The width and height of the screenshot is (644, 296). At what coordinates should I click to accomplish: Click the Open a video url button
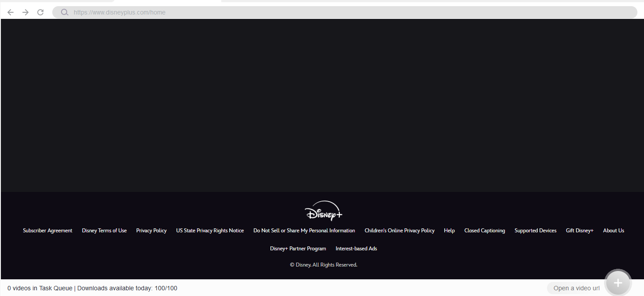pyautogui.click(x=576, y=288)
